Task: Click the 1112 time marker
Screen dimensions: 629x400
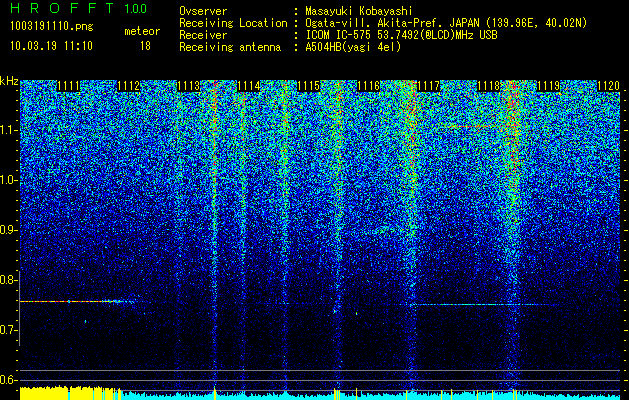Action: (128, 86)
